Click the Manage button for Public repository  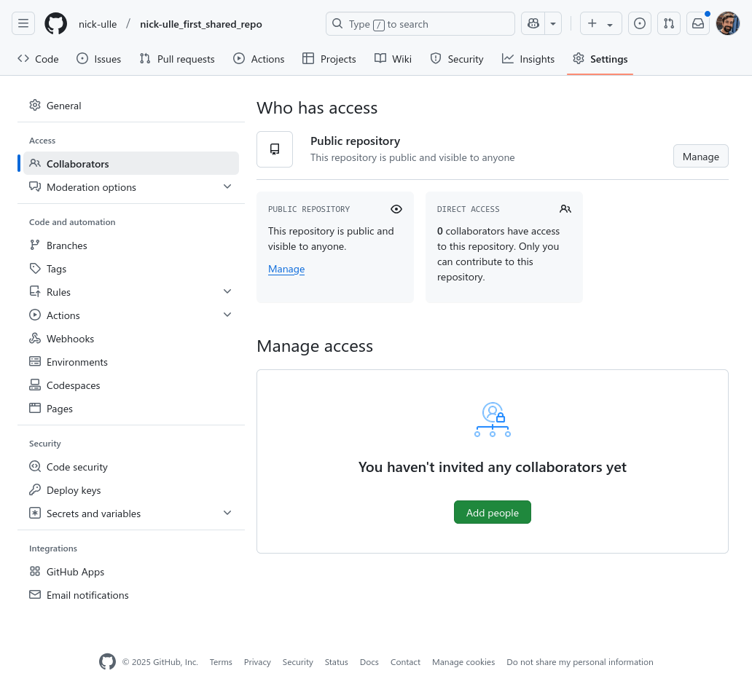click(700, 156)
